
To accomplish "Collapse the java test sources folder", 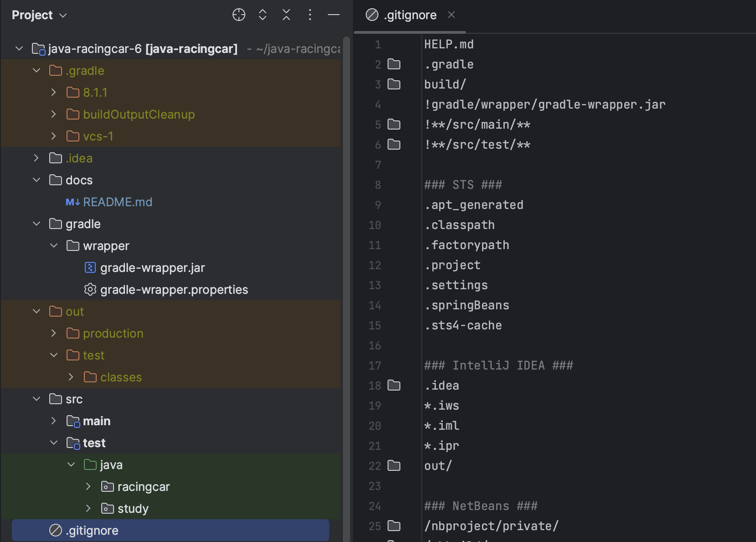I will [71, 464].
